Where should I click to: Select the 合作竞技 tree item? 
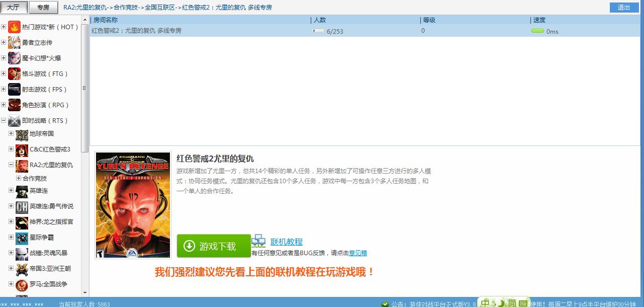(35, 178)
